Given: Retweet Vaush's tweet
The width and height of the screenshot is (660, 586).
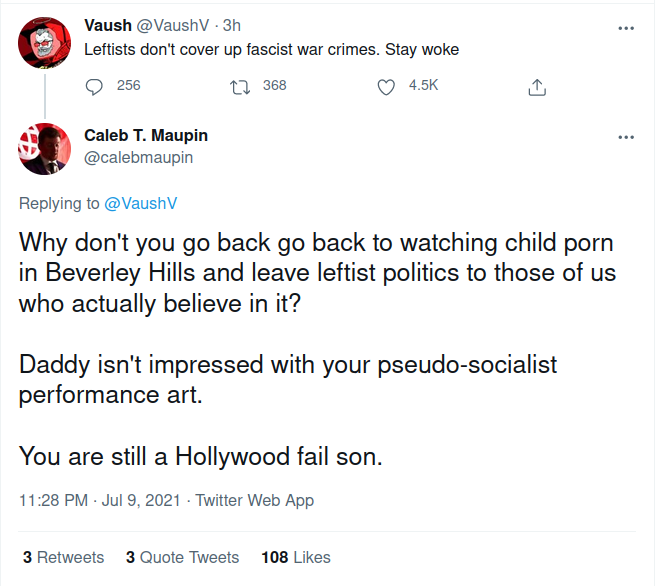Looking at the screenshot, I should [239, 86].
